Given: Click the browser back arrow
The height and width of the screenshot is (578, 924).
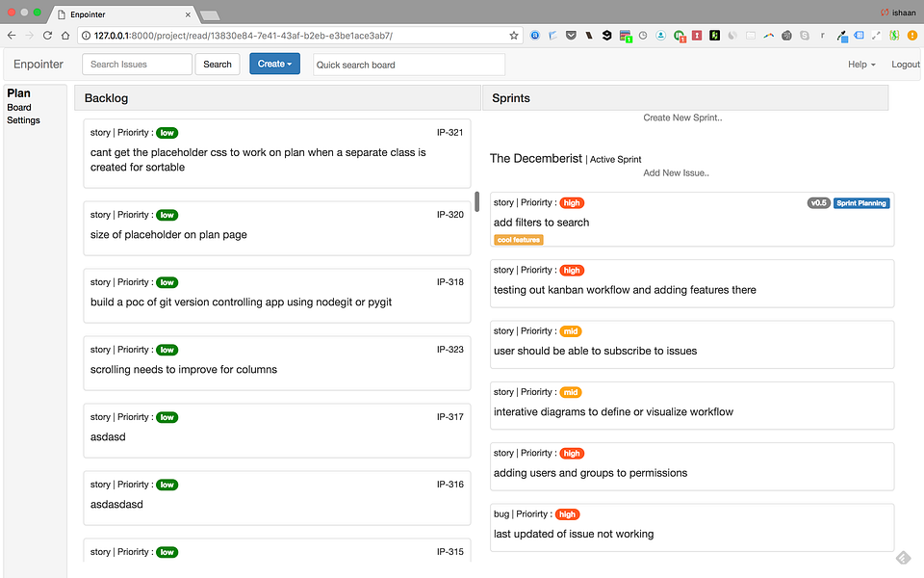Looking at the screenshot, I should (12, 36).
